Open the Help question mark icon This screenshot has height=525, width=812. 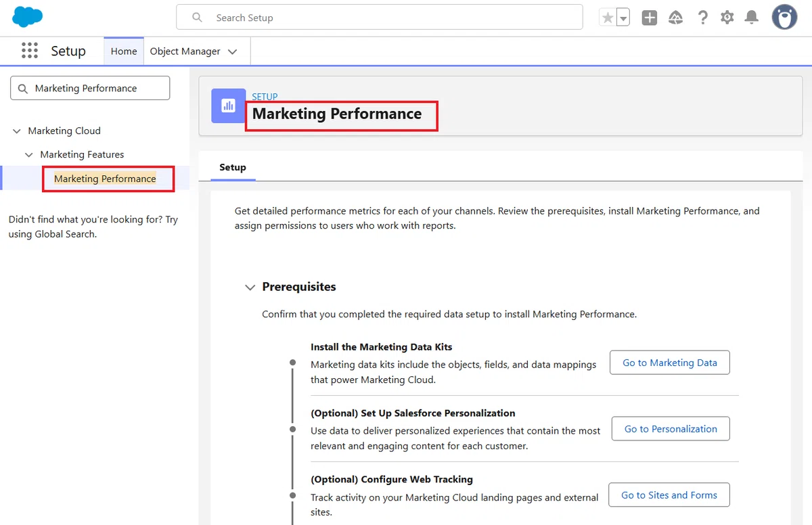[702, 18]
